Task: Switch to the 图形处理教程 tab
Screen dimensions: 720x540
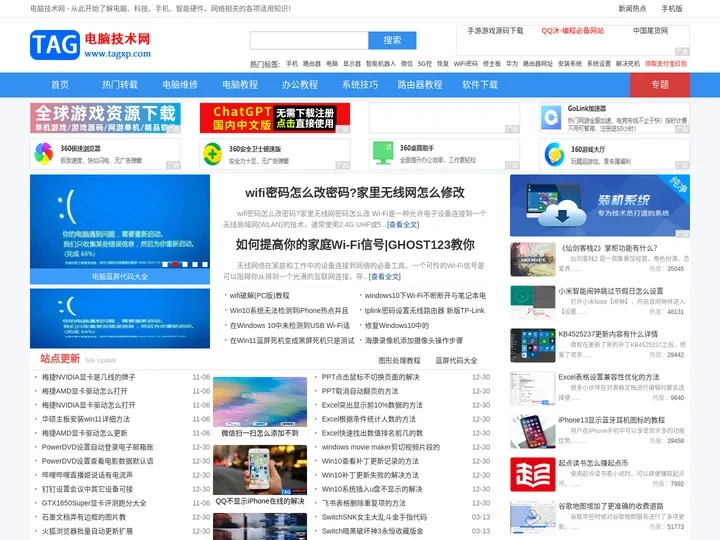Action: pos(399,360)
